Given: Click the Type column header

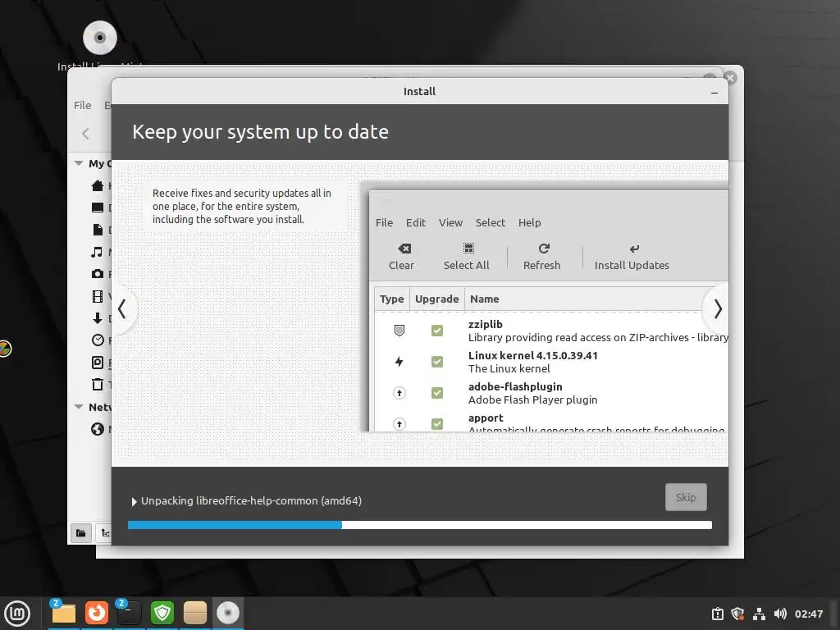Looking at the screenshot, I should 391,299.
